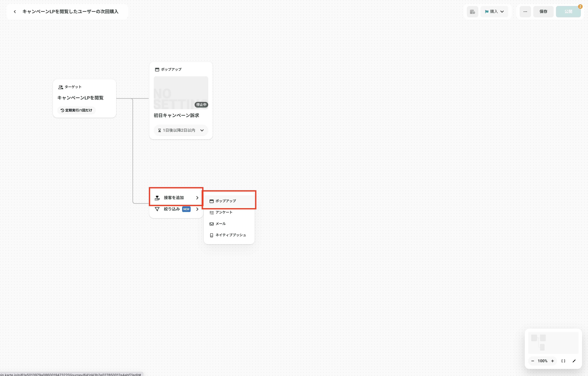Screen dimensions: 588x376
Task: Click the 公開 button
Action: pyautogui.click(x=568, y=11)
